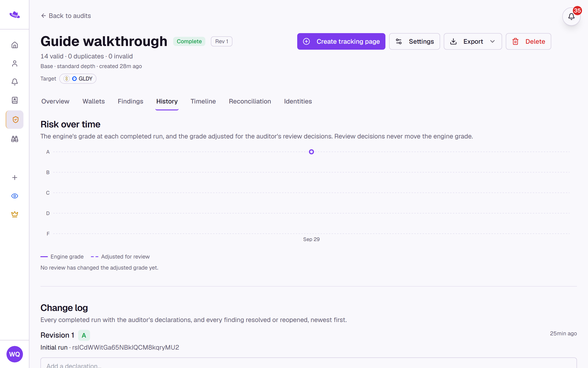Viewport: 588px width, 368px height.
Task: Click the Sep 29 chart data point
Action: click(311, 152)
